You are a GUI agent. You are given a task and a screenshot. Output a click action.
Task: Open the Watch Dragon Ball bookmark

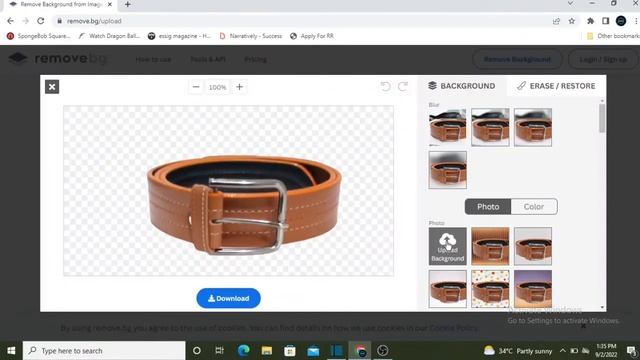pyautogui.click(x=109, y=36)
